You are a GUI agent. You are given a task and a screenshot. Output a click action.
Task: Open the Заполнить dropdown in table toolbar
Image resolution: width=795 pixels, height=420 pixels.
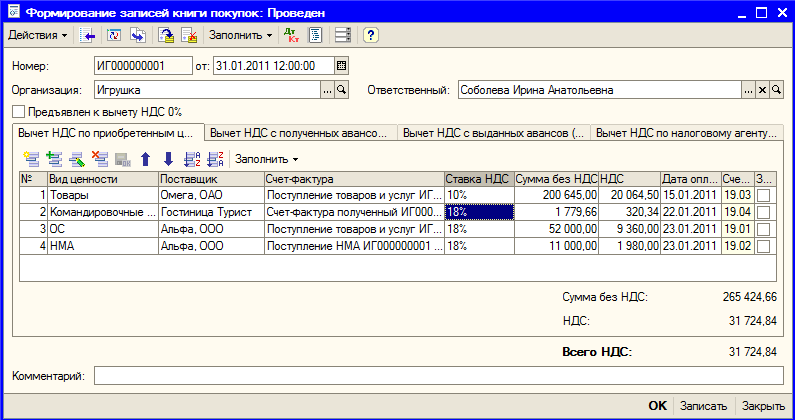tap(267, 159)
